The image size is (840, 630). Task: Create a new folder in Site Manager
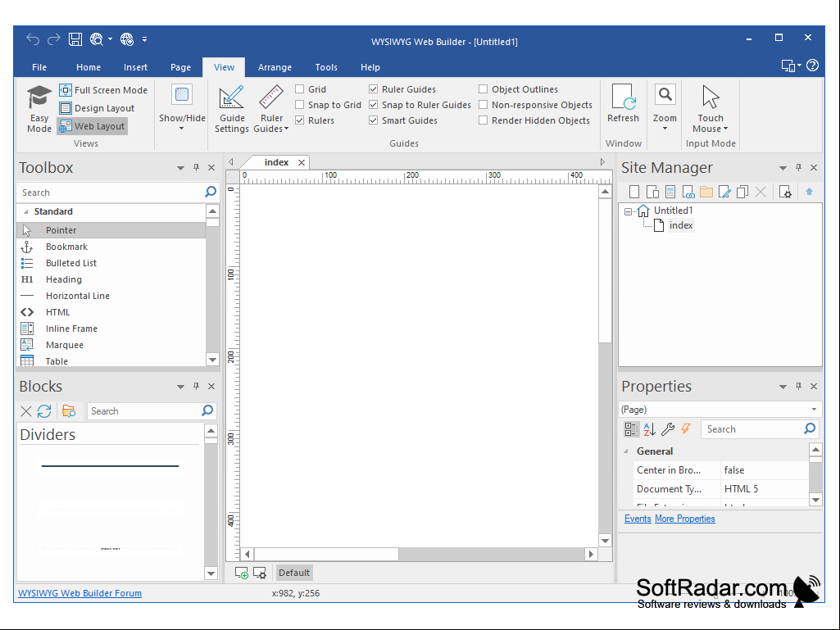706,192
